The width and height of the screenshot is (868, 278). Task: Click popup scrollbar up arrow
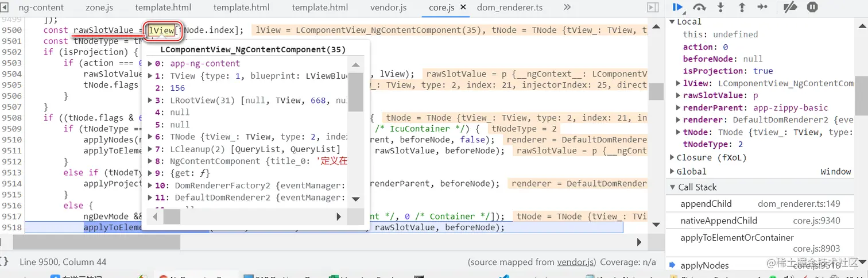(x=355, y=65)
